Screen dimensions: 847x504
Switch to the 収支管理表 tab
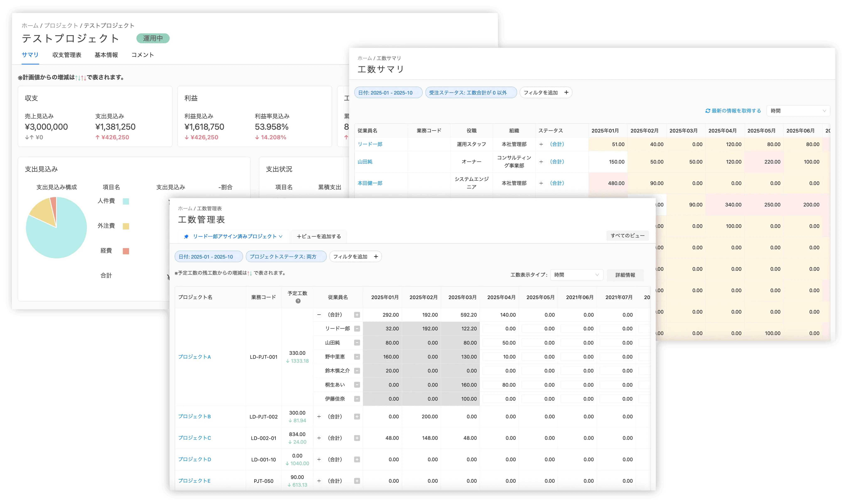67,55
